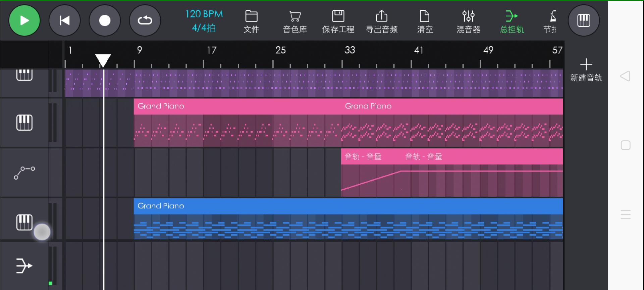
Task: Open the 文件 file menu
Action: (x=251, y=22)
